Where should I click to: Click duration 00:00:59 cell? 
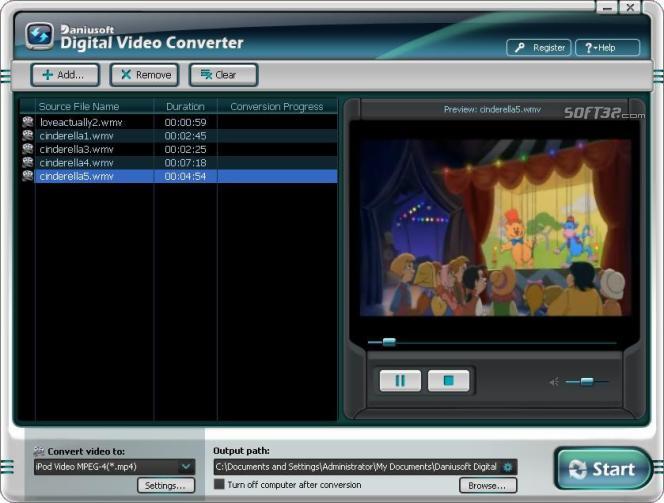[185, 122]
